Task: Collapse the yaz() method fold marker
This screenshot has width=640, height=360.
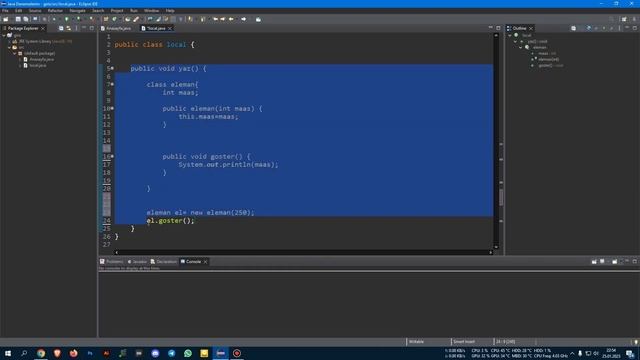Action: tap(112, 68)
